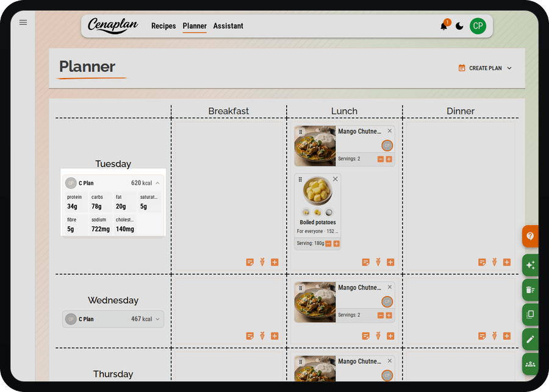This screenshot has height=392, width=549.
Task: Increase servings on Wednesday's Mango Chutney
Action: pos(389,315)
